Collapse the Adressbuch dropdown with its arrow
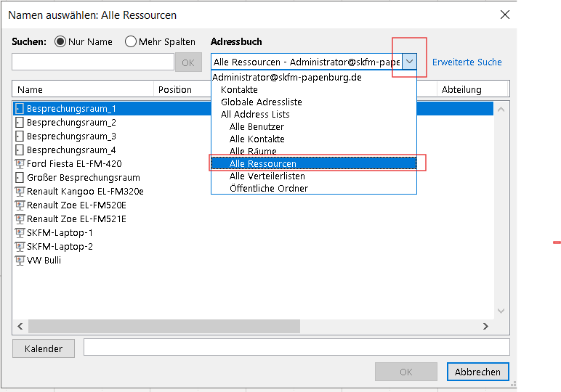Viewport: 561px width, 392px height. pyautogui.click(x=409, y=62)
